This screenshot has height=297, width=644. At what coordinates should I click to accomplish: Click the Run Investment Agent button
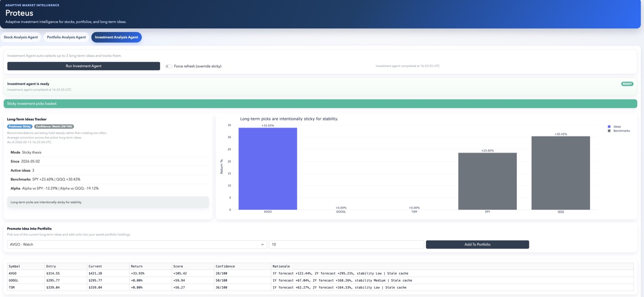(x=84, y=66)
